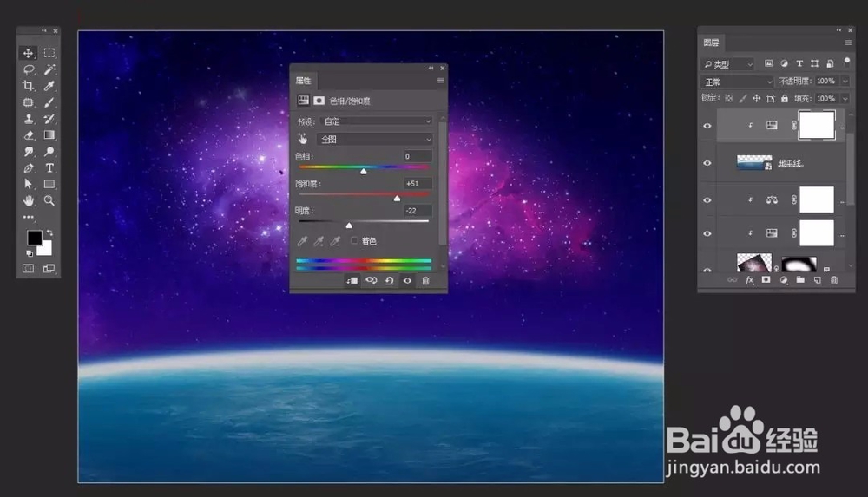The image size is (868, 497).
Task: Select the mask icon in Properties panel
Action: point(319,101)
